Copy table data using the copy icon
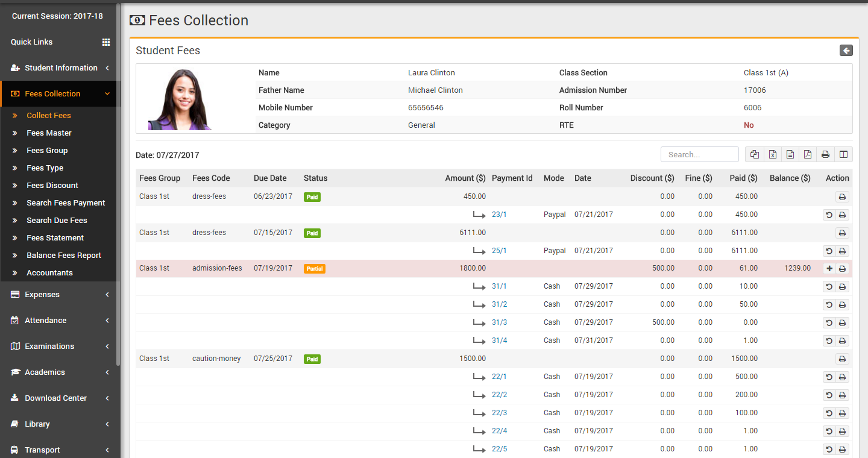 (754, 154)
